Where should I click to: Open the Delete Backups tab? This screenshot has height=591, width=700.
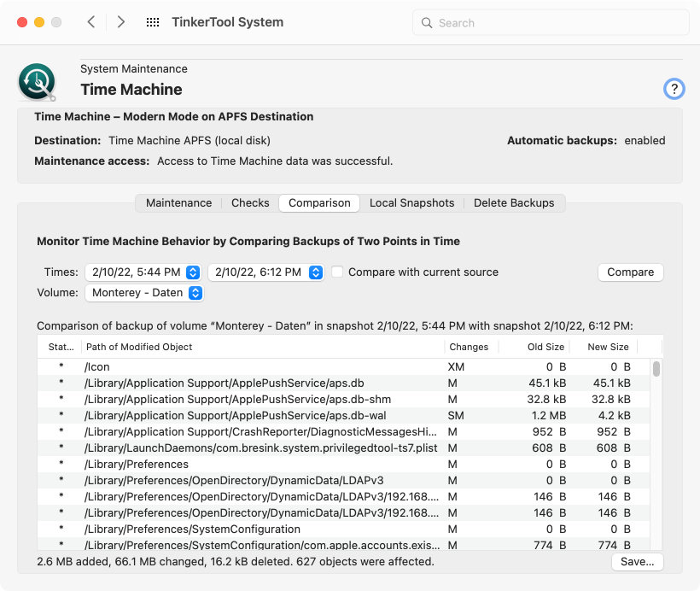[x=514, y=202]
